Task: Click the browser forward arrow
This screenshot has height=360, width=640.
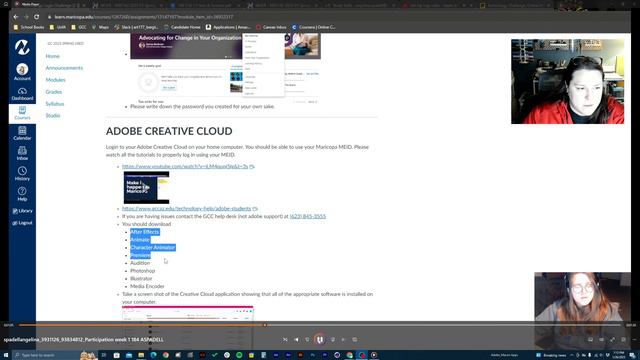Action: tap(26, 17)
